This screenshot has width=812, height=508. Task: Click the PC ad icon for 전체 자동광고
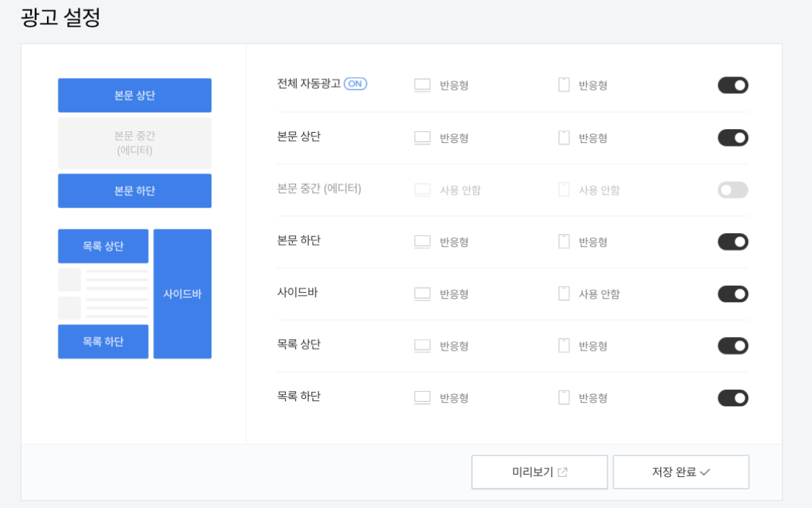click(422, 84)
